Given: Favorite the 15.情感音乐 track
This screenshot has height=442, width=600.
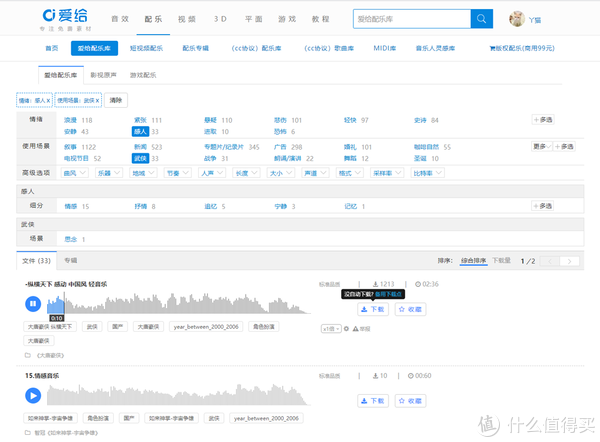Looking at the screenshot, I should 411,400.
